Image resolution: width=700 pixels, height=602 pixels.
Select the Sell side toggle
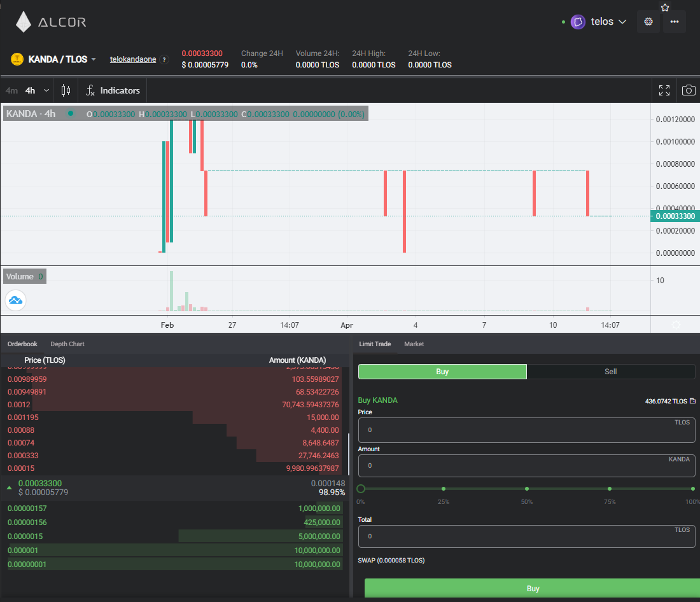pos(611,372)
